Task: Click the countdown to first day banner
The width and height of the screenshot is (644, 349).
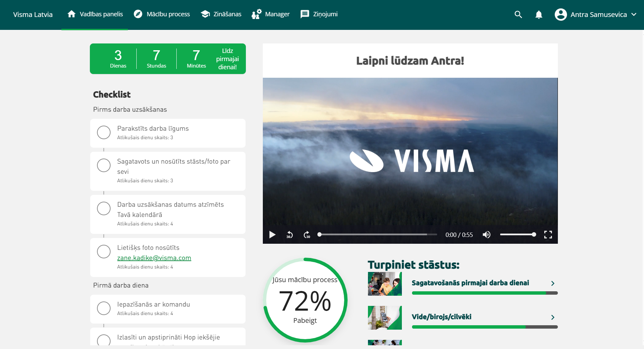Action: [168, 59]
